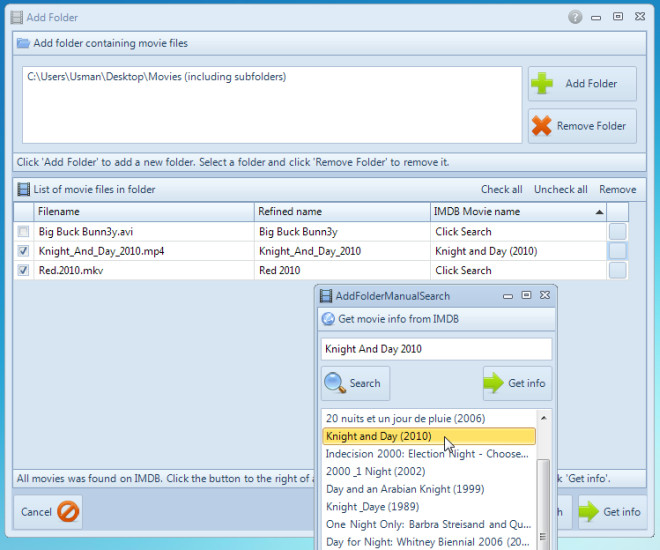Click the Cancel button

tap(48, 512)
